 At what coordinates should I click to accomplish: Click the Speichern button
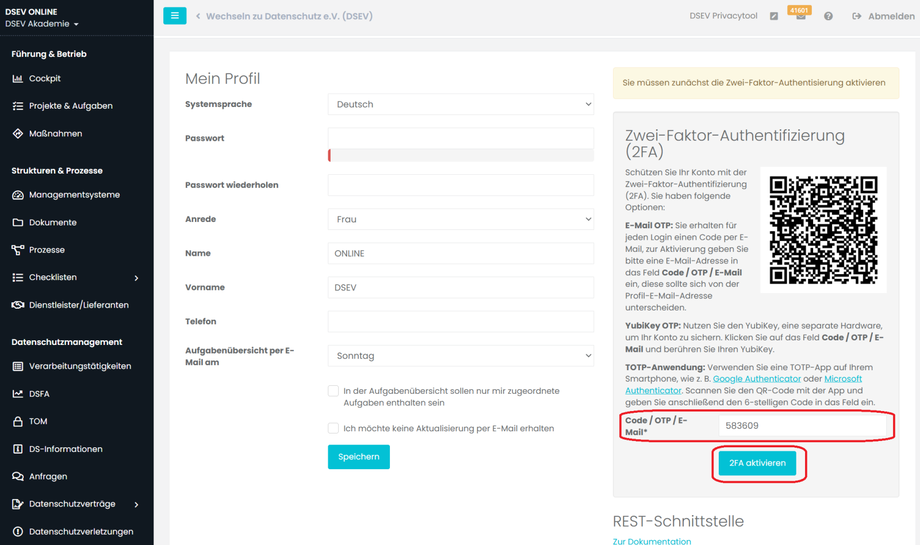[358, 457]
